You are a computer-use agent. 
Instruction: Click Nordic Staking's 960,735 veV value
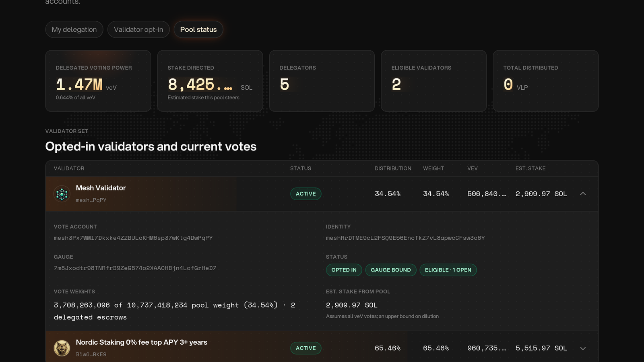[487, 348]
